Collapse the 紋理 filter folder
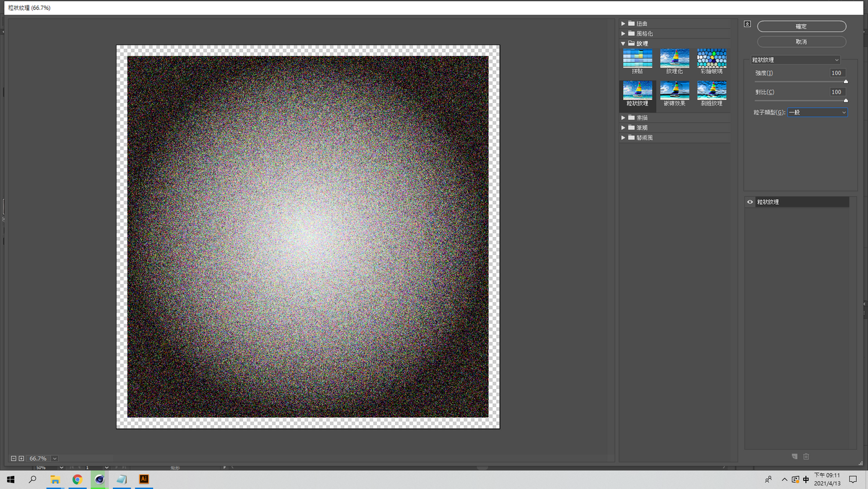 tap(623, 43)
